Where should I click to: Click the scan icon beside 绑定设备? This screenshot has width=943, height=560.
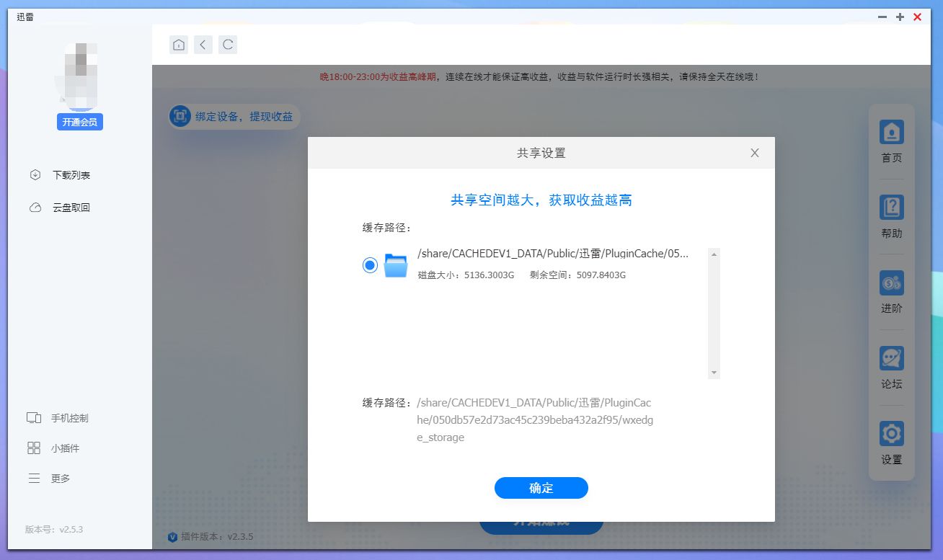[180, 116]
